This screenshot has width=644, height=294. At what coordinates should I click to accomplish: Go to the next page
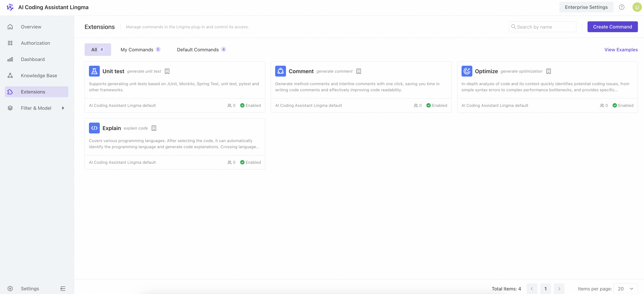(559, 289)
